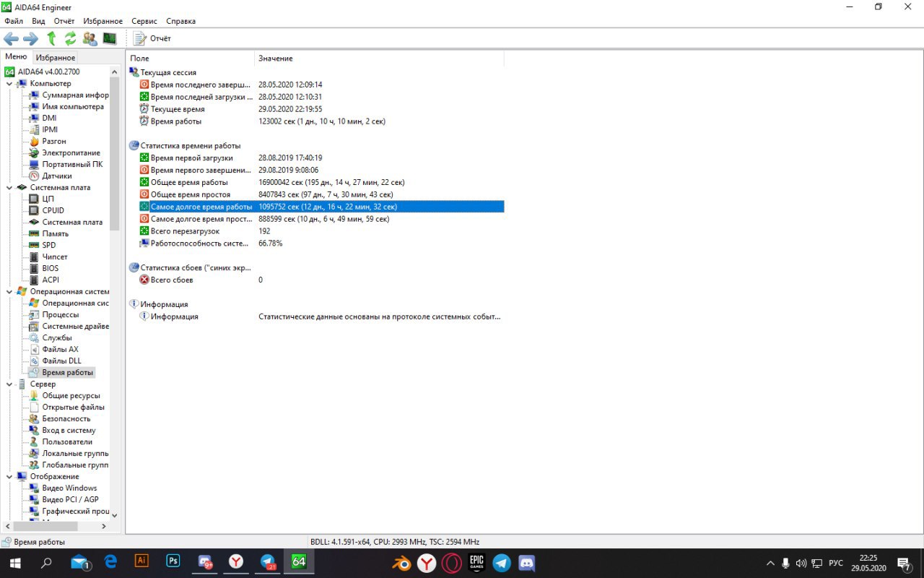
Task: Switch to the Меню sidebar tab
Action: pyautogui.click(x=16, y=57)
